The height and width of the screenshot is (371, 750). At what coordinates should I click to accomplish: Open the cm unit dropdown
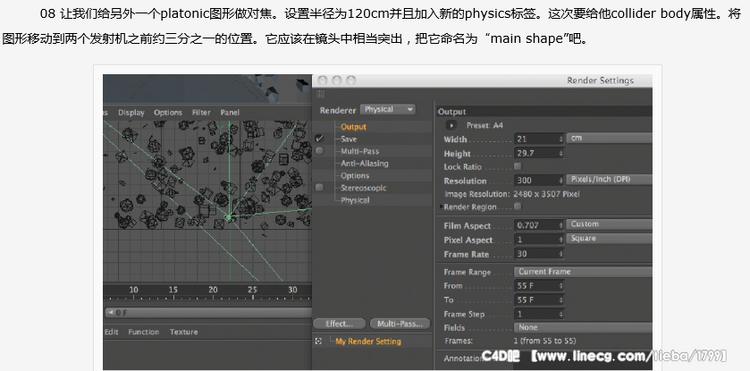pyautogui.click(x=609, y=138)
